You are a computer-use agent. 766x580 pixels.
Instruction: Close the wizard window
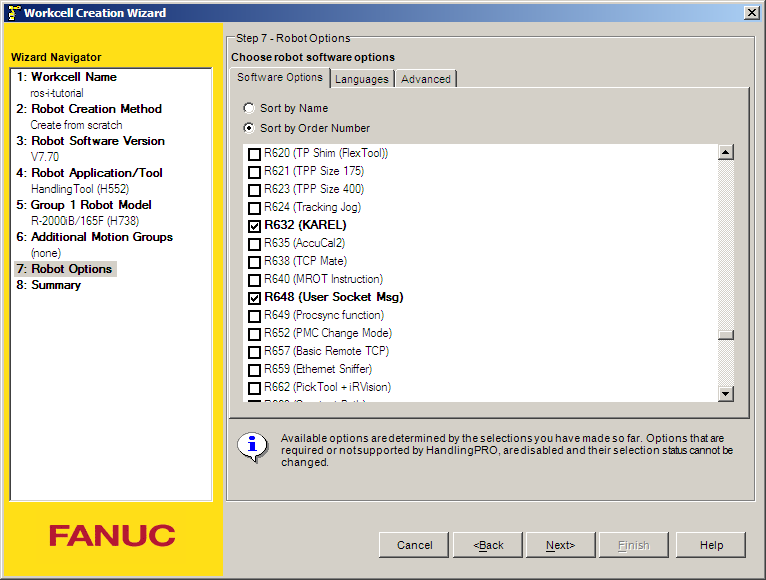(x=751, y=13)
